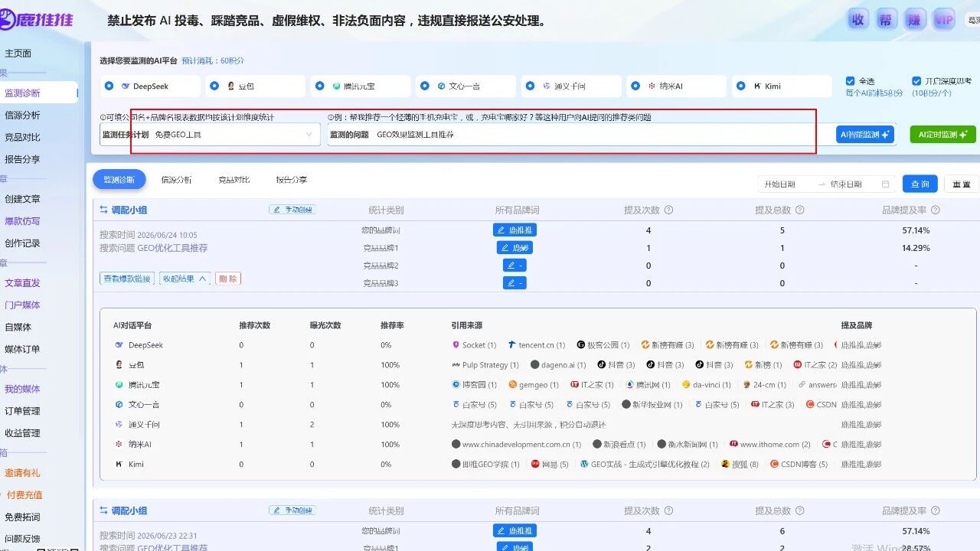980x551 pixels.
Task: Open 邀请有礼 in the sidebar
Action: pos(22,473)
